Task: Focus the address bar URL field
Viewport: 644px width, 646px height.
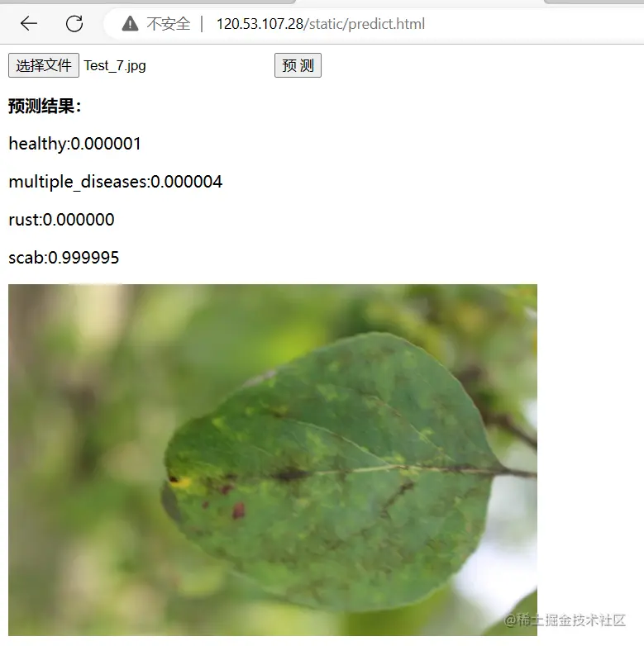Action: [371, 24]
